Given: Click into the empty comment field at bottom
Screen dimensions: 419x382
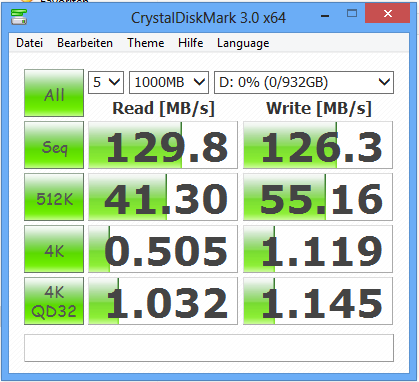Looking at the screenshot, I should click(209, 348).
